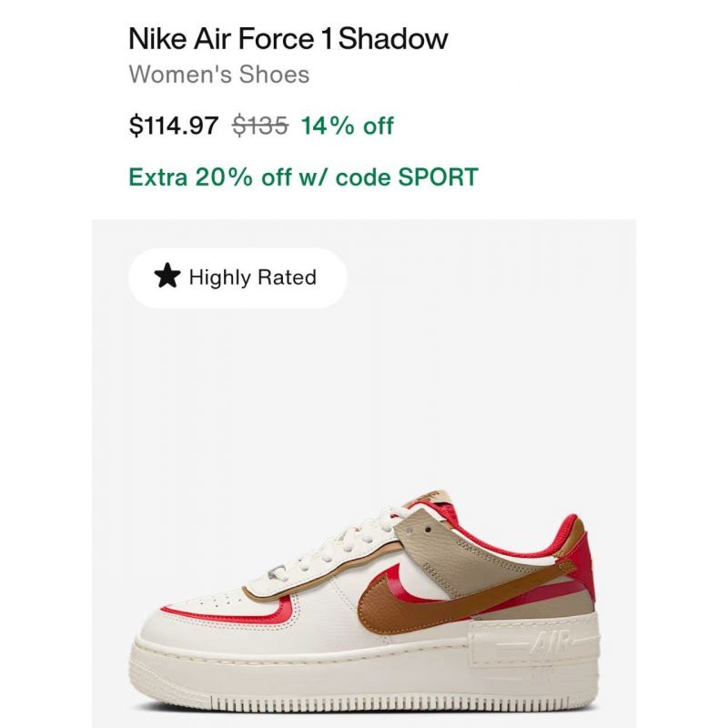Viewport: 728px width, 728px height.
Task: Open the Nike Air Force 1 Shadow title
Action: tap(288, 38)
